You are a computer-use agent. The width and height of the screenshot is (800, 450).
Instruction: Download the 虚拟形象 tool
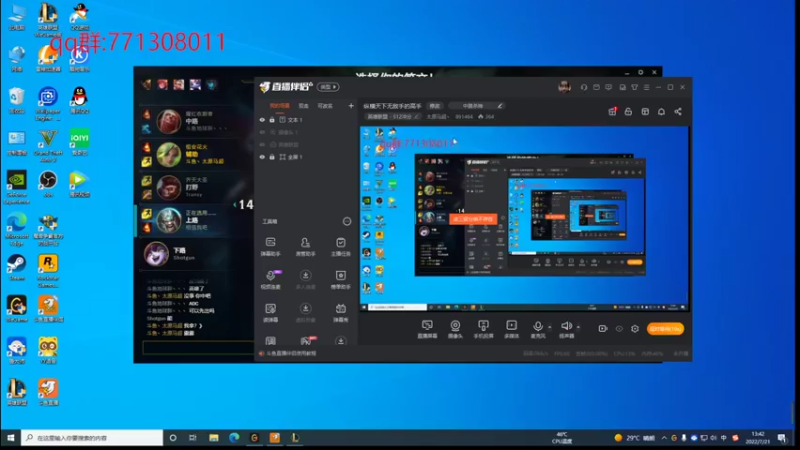point(305,312)
